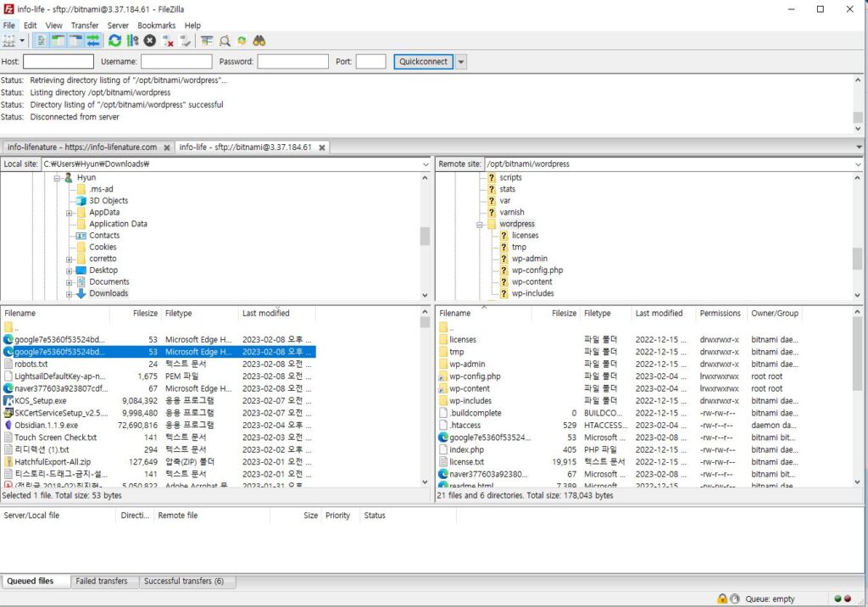Switch to the Failed transfers tab

pyautogui.click(x=102, y=581)
